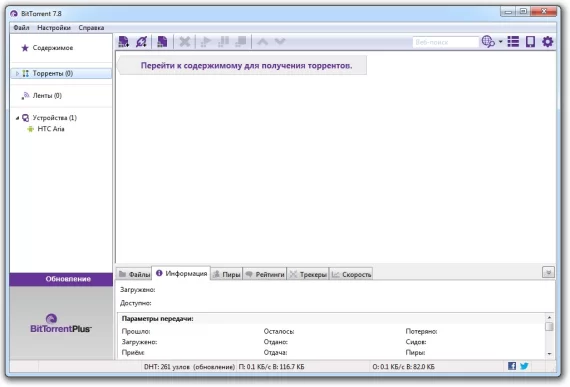Viewport: 570px width, 387px height.
Task: Click the Remove torrent X icon
Action: pos(185,42)
